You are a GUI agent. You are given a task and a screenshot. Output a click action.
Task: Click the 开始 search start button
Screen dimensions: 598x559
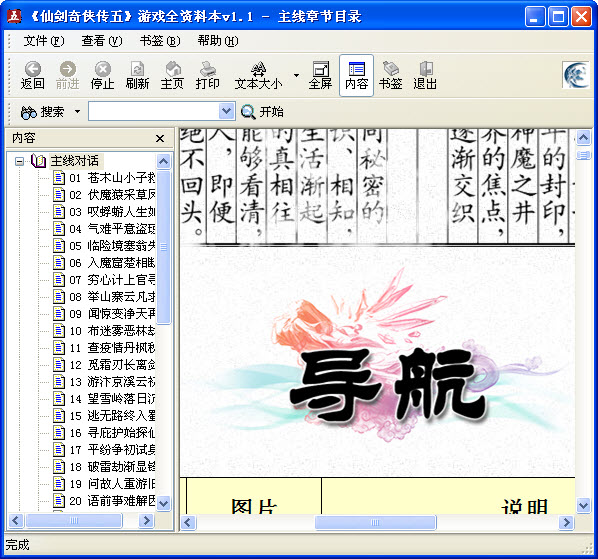[262, 112]
